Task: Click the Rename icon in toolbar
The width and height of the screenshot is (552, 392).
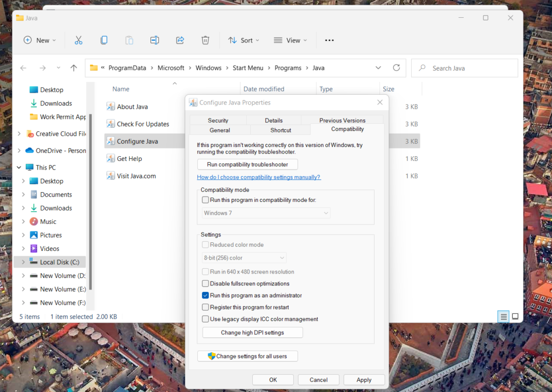Action: [155, 40]
